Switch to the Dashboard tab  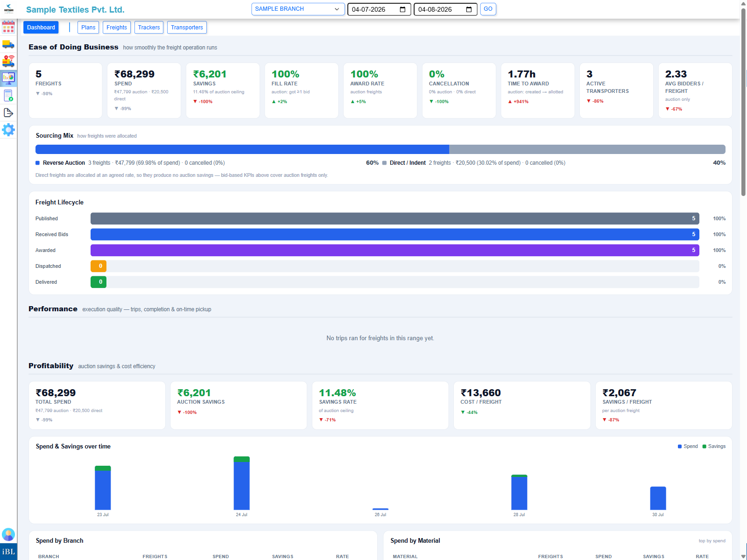pyautogui.click(x=41, y=28)
